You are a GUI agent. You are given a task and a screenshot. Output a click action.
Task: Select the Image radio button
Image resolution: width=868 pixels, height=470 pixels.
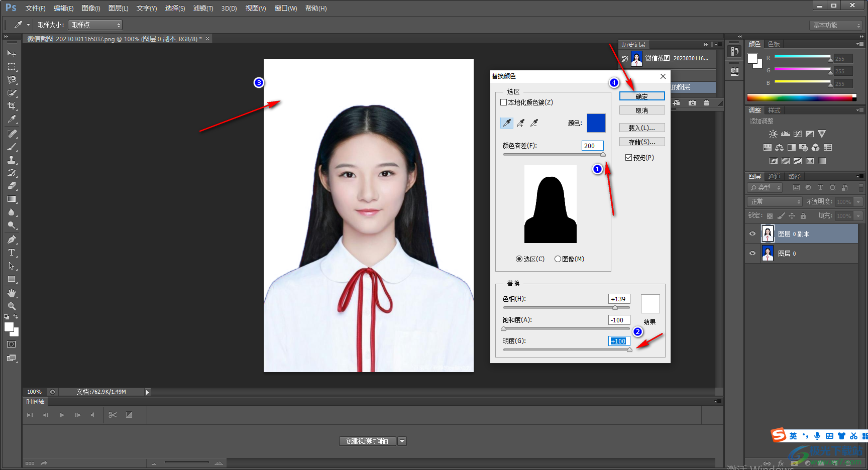pos(558,259)
